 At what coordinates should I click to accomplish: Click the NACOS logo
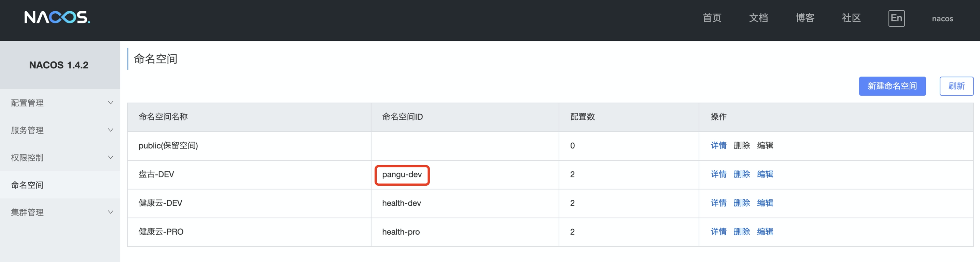coord(57,17)
